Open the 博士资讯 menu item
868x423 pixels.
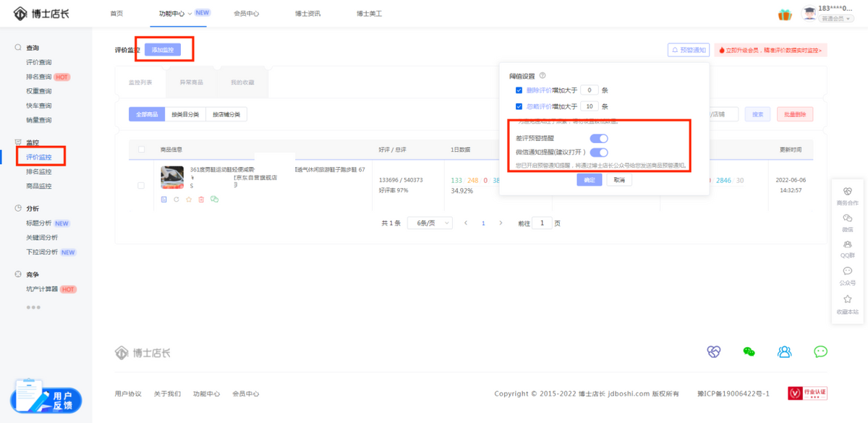308,14
